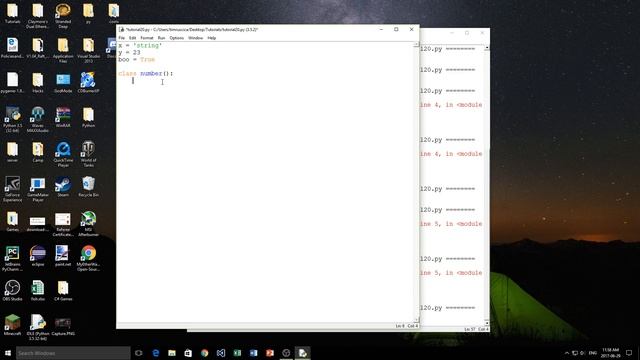Open Excel from the taskbar
640x360 pixels.
click(x=237, y=353)
